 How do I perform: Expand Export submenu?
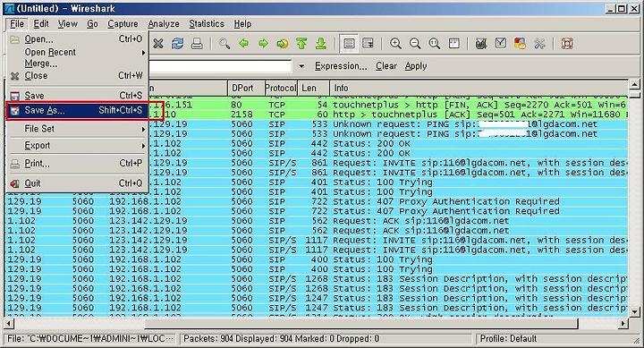(77, 146)
